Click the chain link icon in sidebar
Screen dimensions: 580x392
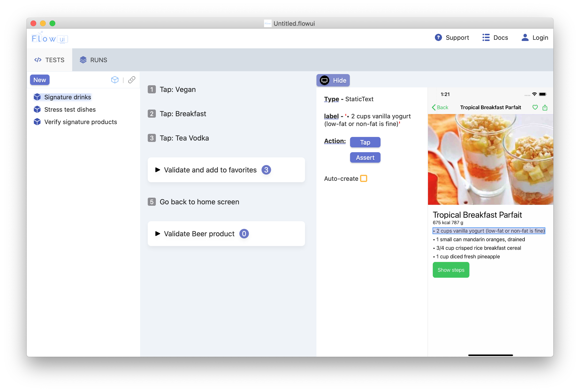[132, 80]
